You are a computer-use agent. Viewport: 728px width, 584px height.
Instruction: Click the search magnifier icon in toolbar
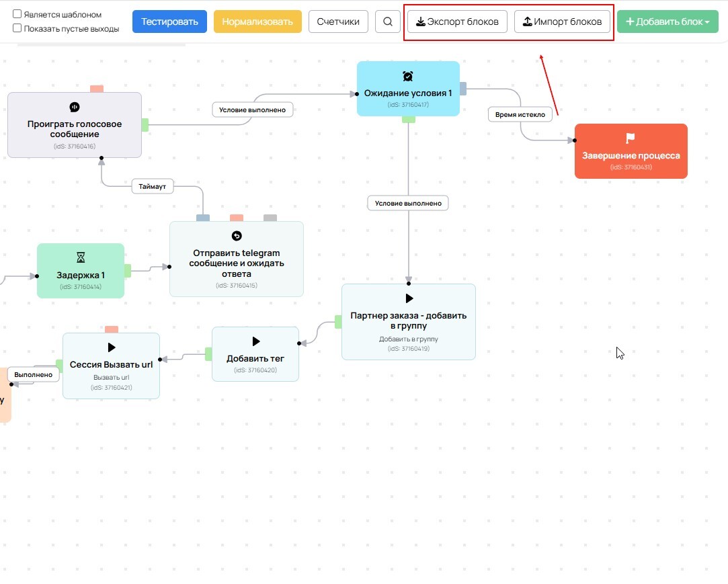point(387,22)
